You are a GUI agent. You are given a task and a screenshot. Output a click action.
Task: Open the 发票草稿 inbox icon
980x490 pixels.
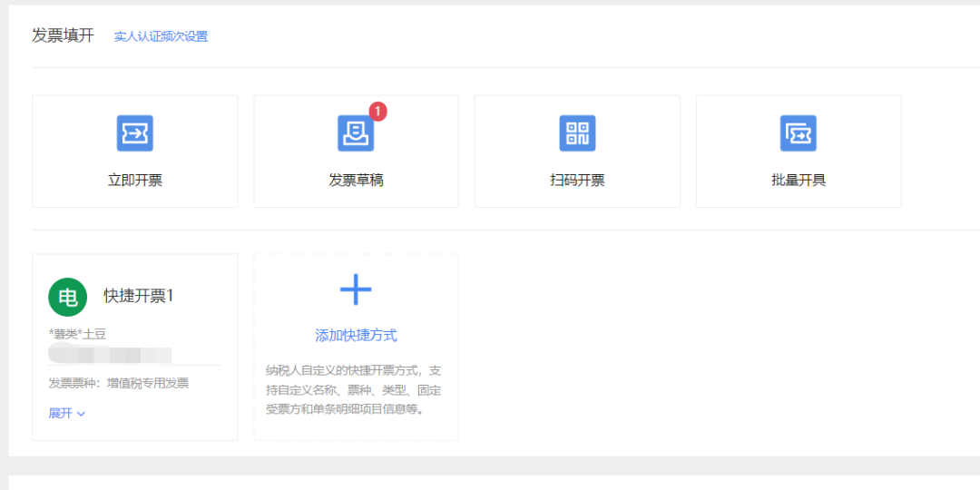pyautogui.click(x=356, y=133)
